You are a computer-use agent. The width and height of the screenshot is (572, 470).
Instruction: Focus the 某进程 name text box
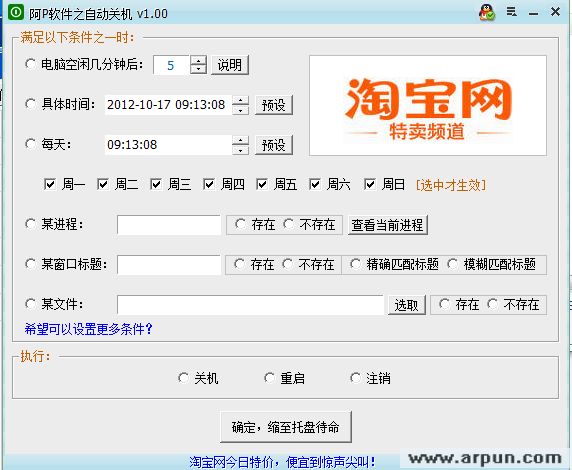click(x=169, y=225)
